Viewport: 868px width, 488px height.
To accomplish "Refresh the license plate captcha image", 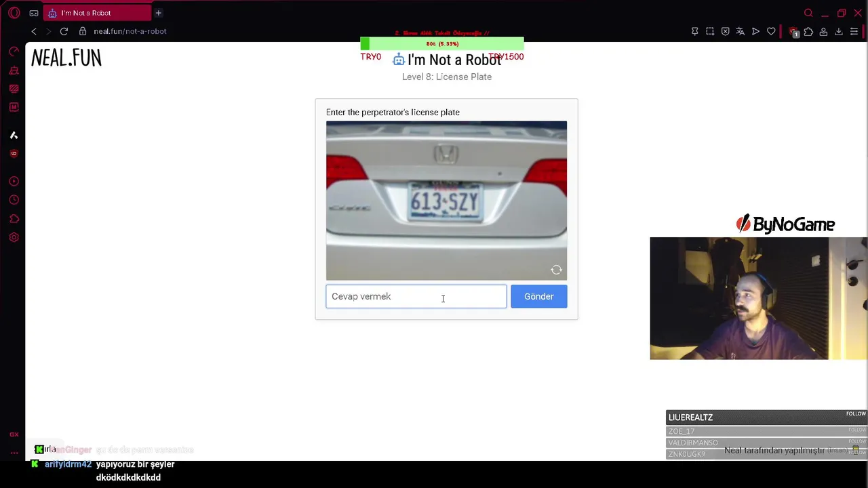I will [x=556, y=270].
